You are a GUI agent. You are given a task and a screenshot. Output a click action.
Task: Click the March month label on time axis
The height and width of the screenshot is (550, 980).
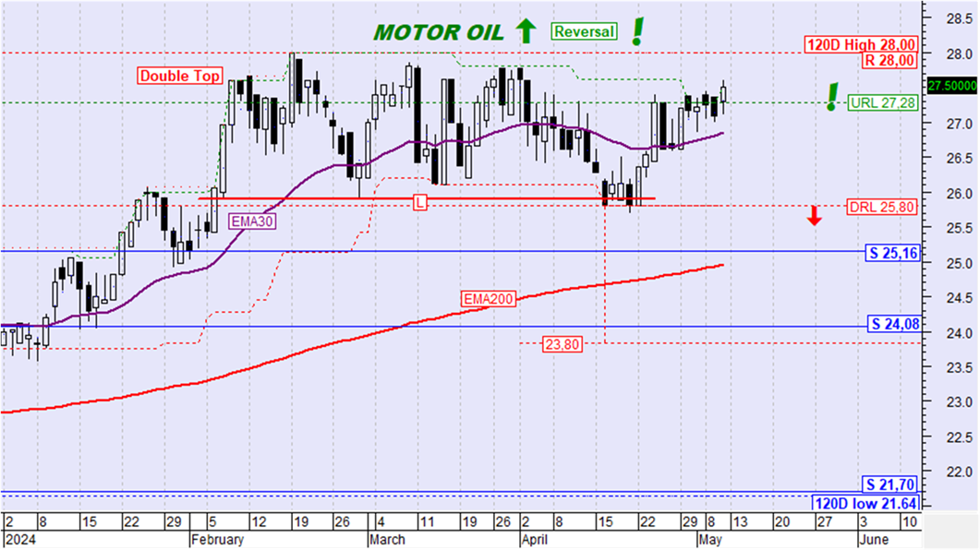pos(388,539)
